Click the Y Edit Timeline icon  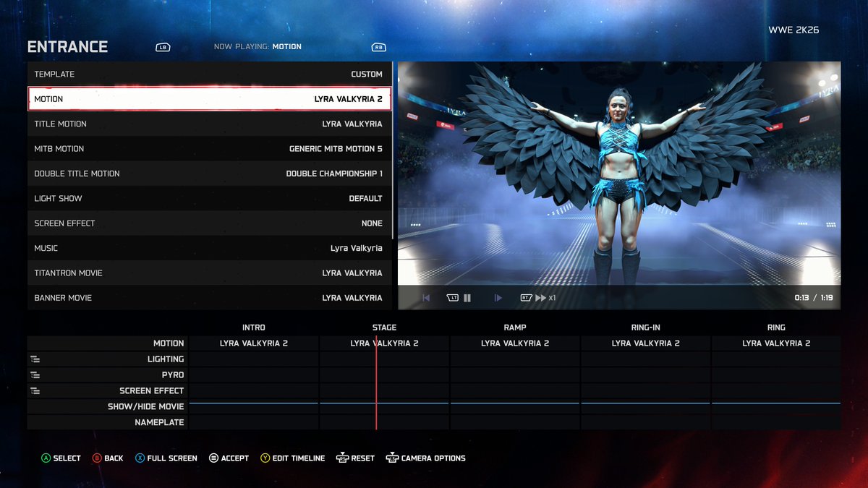click(265, 458)
